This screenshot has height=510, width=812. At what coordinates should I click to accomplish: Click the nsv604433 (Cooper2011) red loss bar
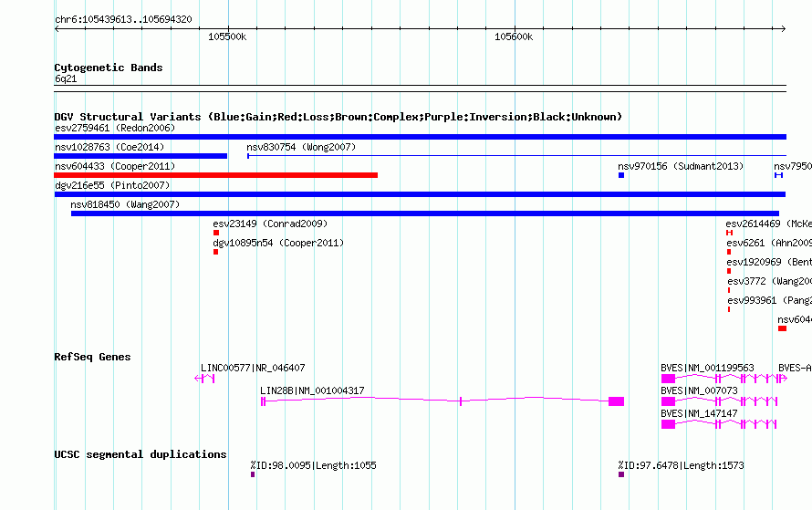215,175
